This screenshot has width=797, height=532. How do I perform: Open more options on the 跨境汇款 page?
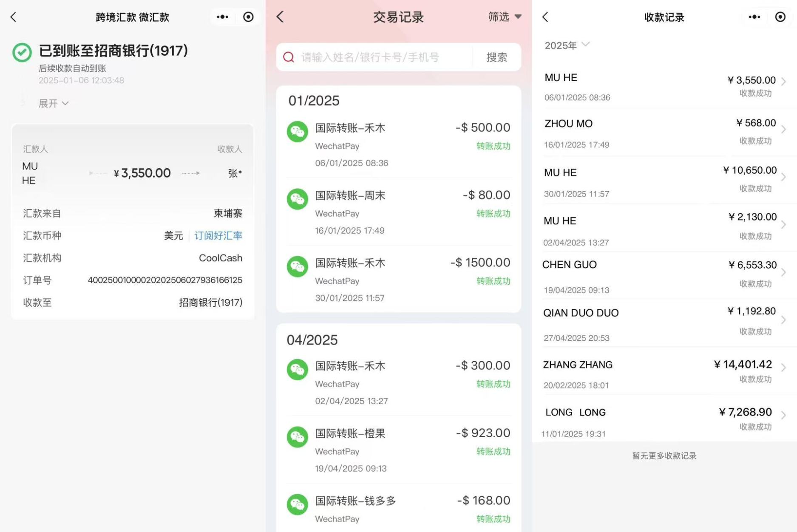pos(222,17)
